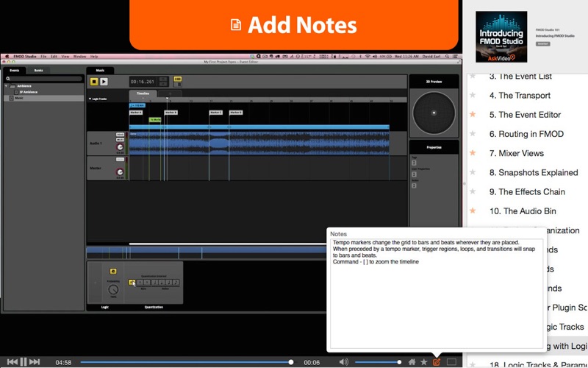Open the Tags dropdown in Properties
Screen dimensions: 588x368
tap(414, 163)
